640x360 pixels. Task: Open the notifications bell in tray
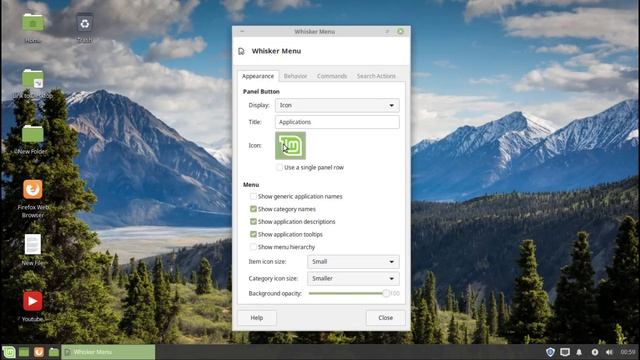pos(579,352)
